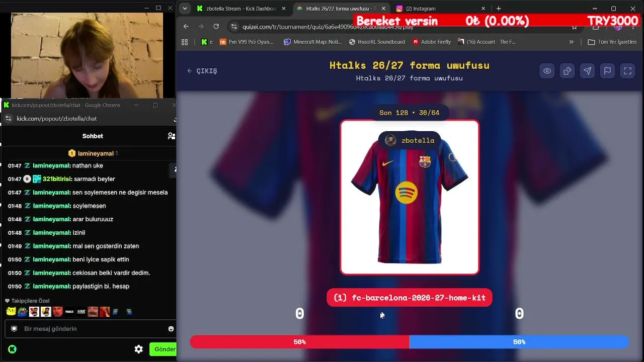The image size is (644, 362).
Task: Click the red 50% vote bar
Action: [300, 342]
